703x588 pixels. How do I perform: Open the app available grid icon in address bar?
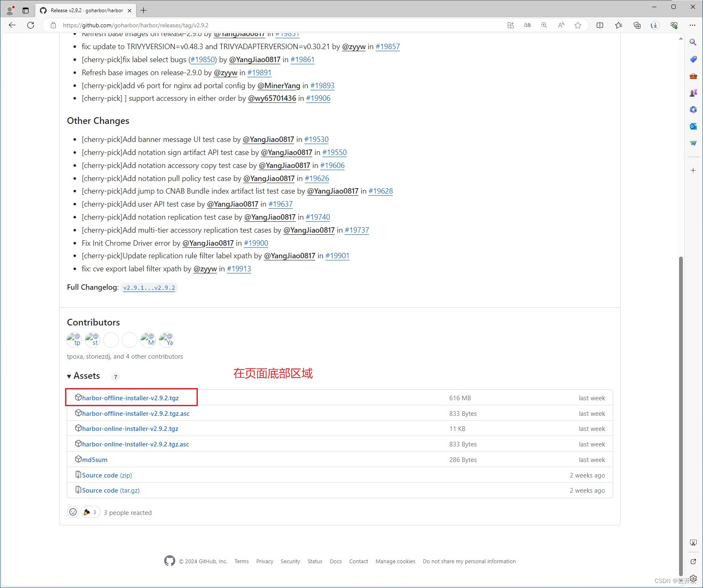click(511, 25)
